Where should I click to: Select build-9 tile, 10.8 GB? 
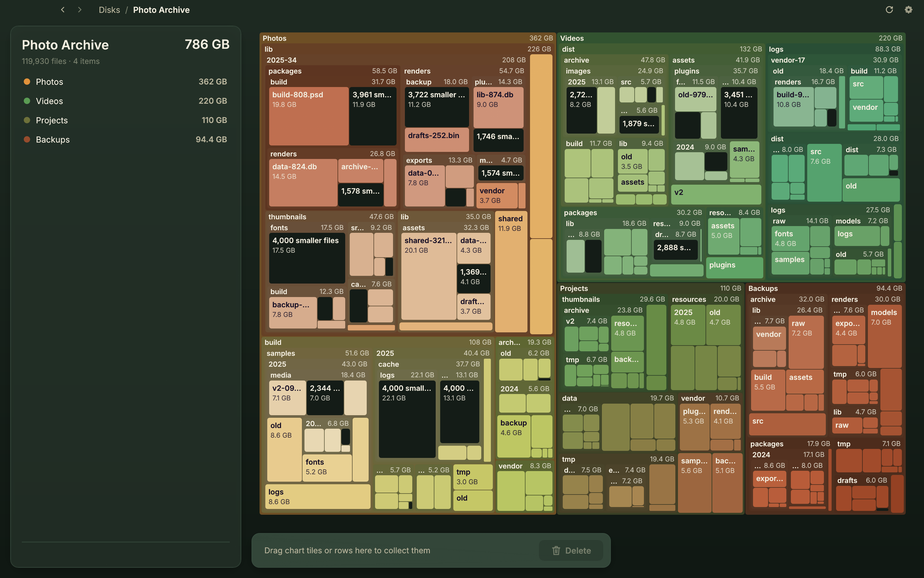(793, 107)
